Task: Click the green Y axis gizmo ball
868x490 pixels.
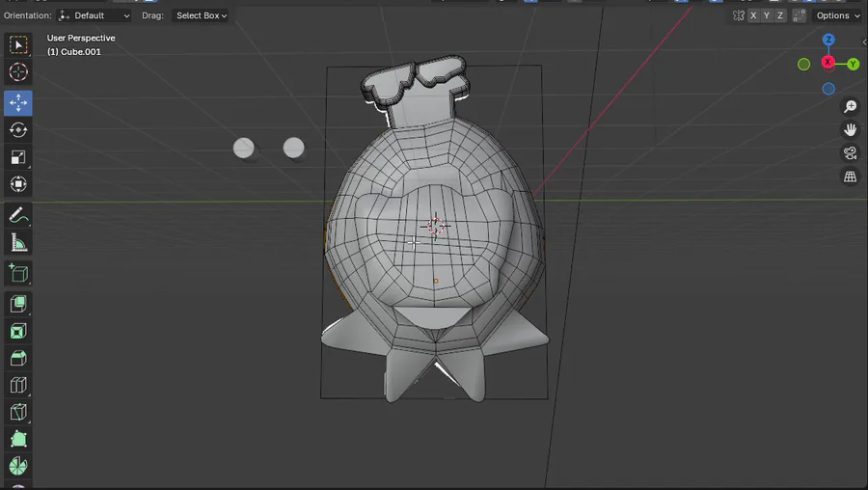Action: point(854,65)
